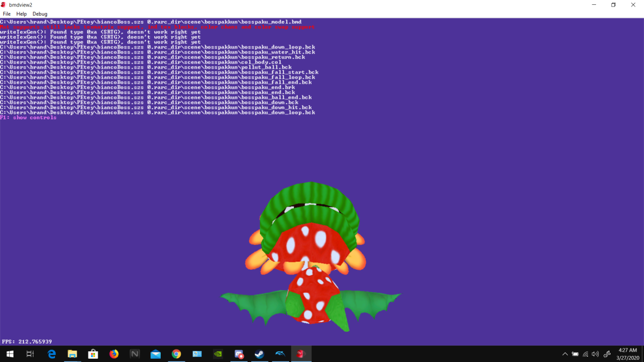The width and height of the screenshot is (644, 362).
Task: Open the File menu
Action: 6,14
